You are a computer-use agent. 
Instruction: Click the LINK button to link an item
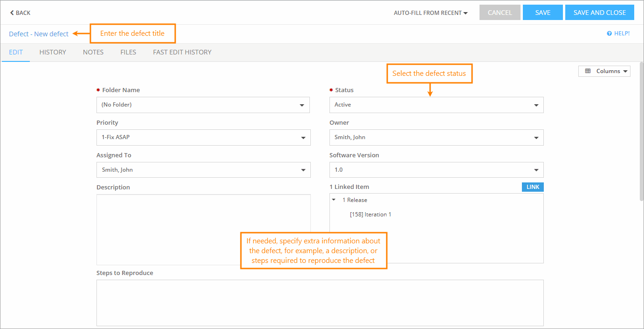click(533, 187)
